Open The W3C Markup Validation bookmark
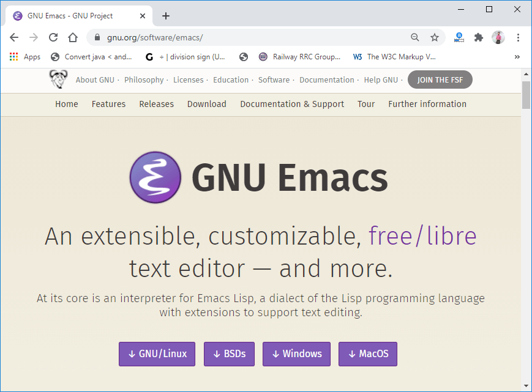532x392 pixels. point(394,57)
